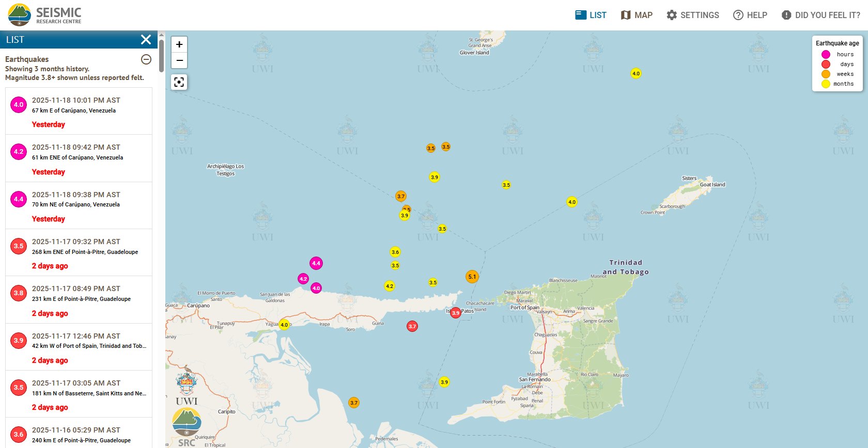Open SETTINGS from the top bar
The height and width of the screenshot is (448, 868).
(x=692, y=15)
